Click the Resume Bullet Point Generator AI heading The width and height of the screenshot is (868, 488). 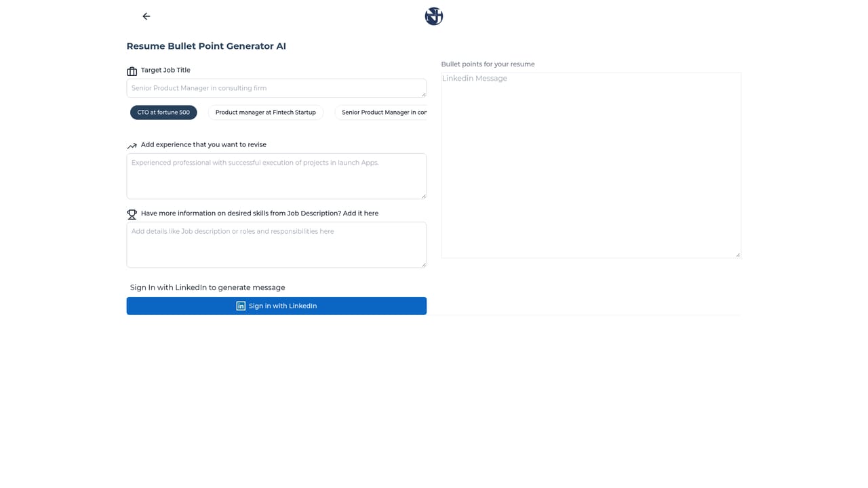pyautogui.click(x=206, y=46)
